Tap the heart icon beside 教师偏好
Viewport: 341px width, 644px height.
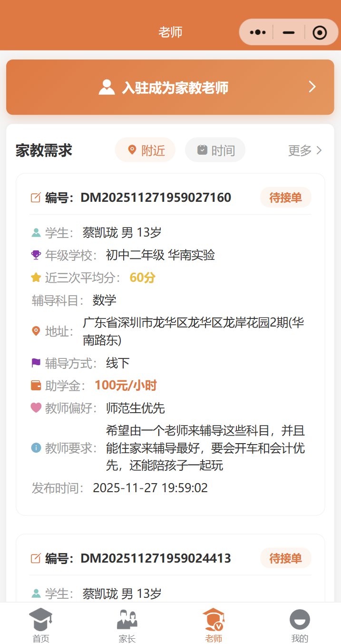(36, 408)
